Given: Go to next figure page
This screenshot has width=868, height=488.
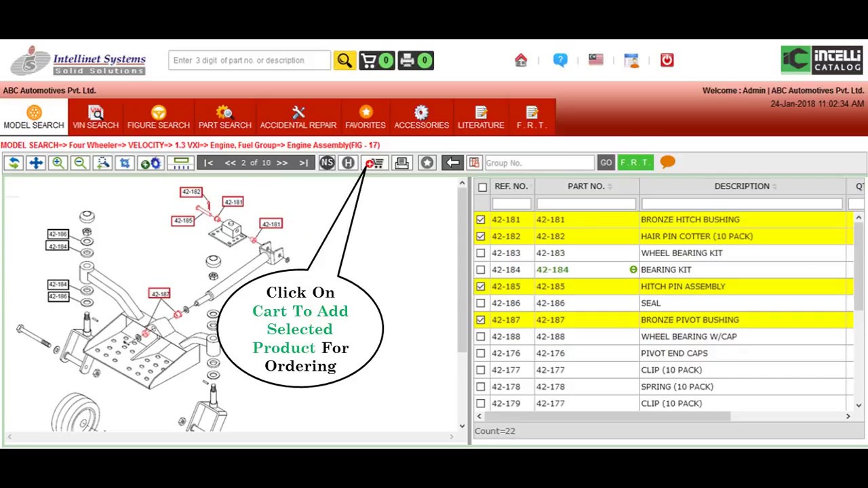Looking at the screenshot, I should [282, 163].
